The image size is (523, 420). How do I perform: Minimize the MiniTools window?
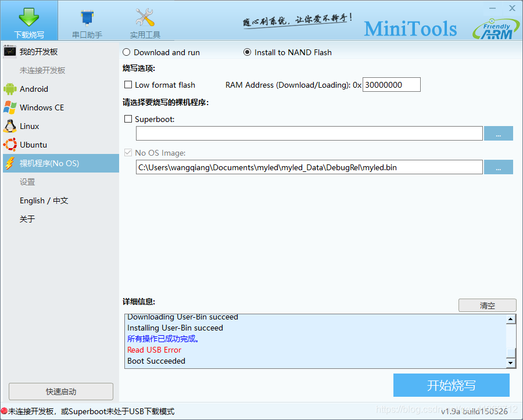point(493,8)
